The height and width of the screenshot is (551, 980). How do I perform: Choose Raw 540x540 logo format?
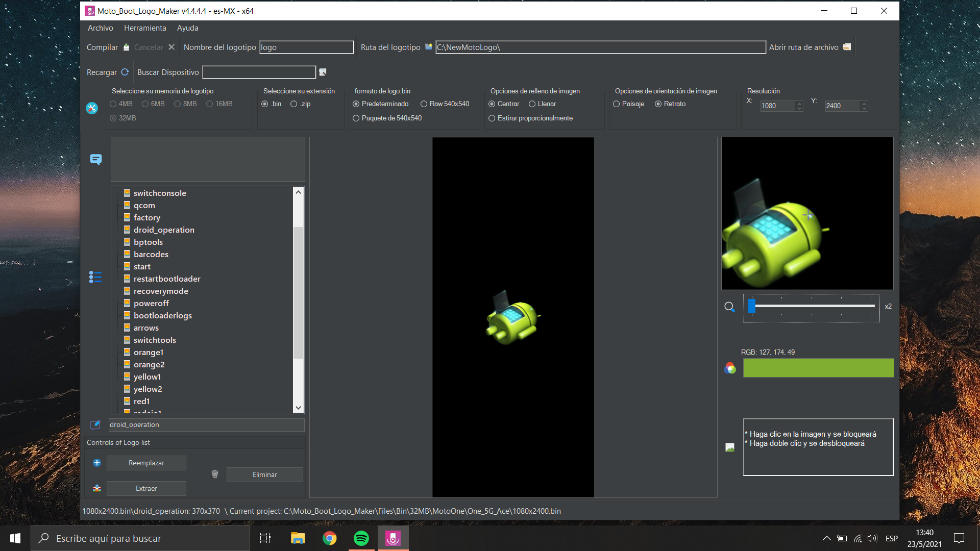point(424,104)
